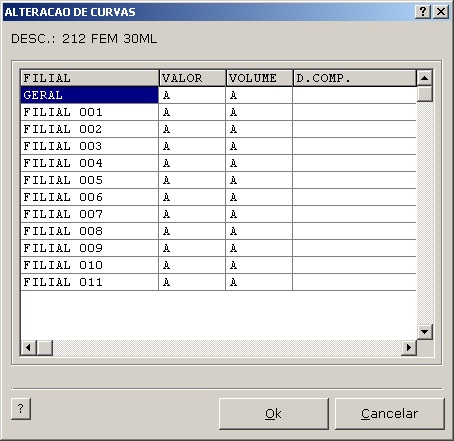454x441 pixels.
Task: Click the VOLUME column header
Action: point(259,78)
